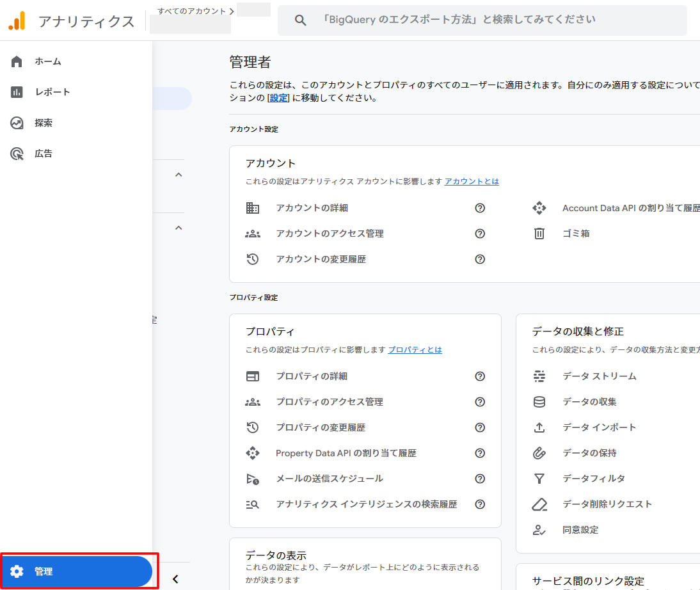This screenshot has width=700, height=590.
Task: Collapse the second section chevron
Action: coord(179,228)
